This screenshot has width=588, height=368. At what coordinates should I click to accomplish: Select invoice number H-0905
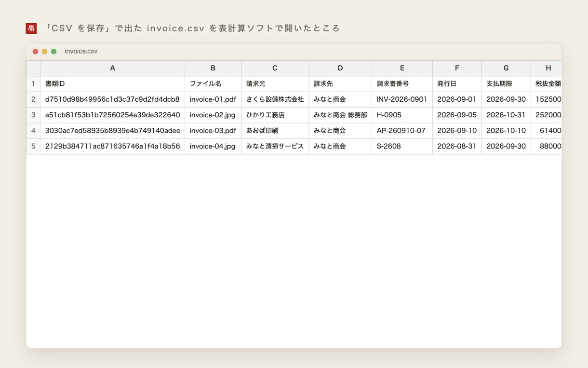(x=402, y=115)
